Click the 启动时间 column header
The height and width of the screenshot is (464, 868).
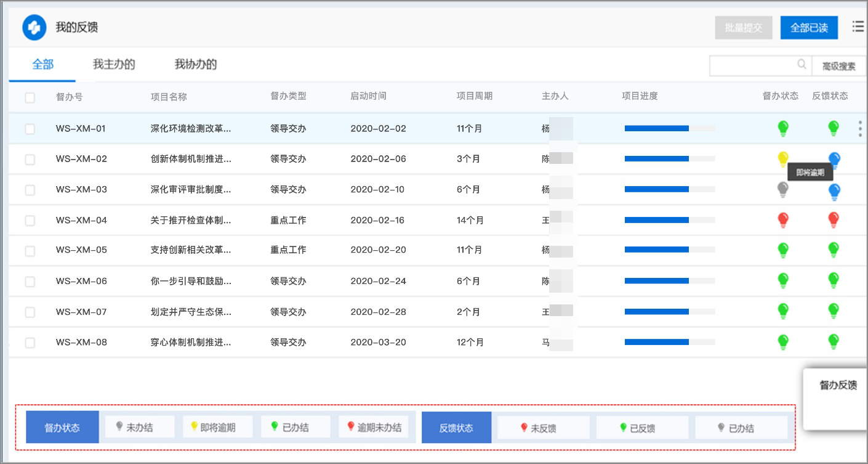pos(368,96)
